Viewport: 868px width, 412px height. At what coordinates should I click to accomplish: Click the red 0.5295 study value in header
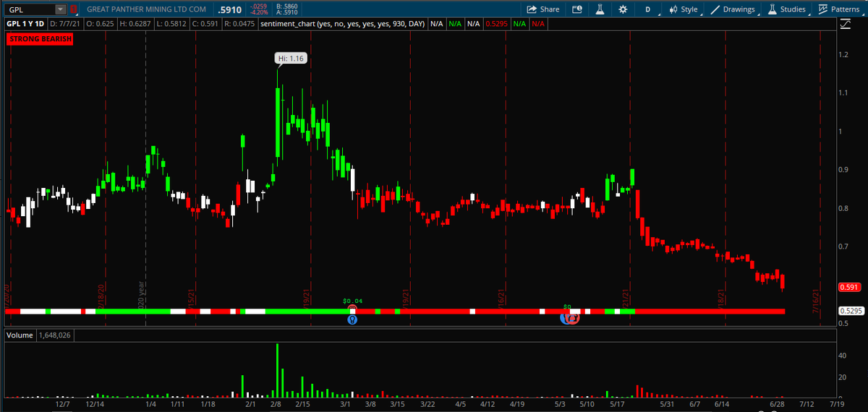pos(495,24)
